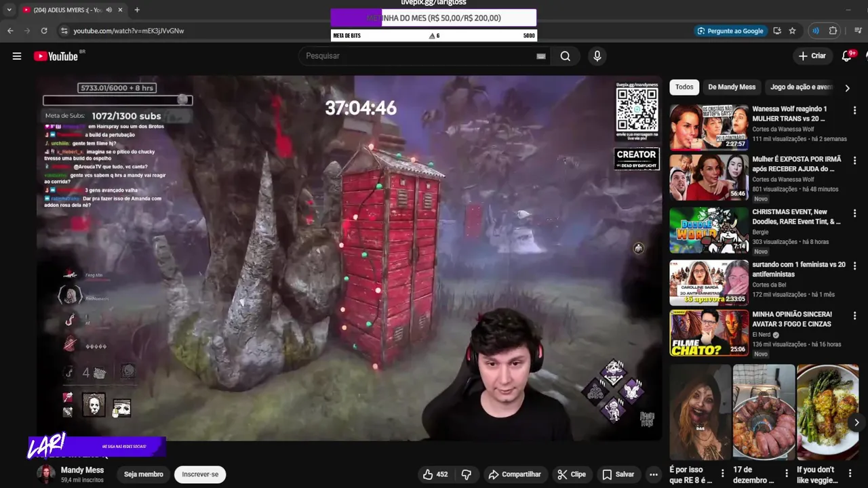
Task: Click the address bar URL
Action: pyautogui.click(x=129, y=30)
